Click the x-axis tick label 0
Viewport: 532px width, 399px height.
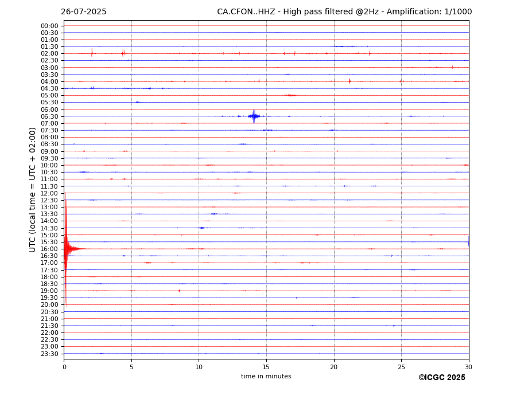coord(64,367)
